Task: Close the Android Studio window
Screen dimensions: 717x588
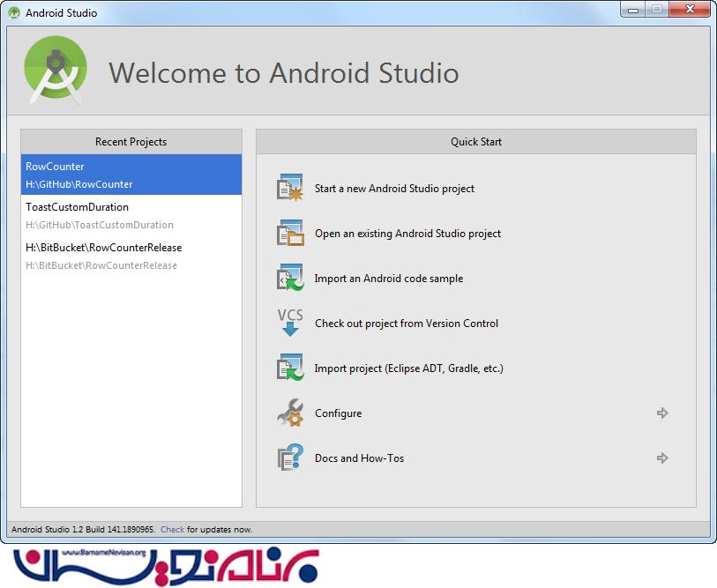Action: 691,9
